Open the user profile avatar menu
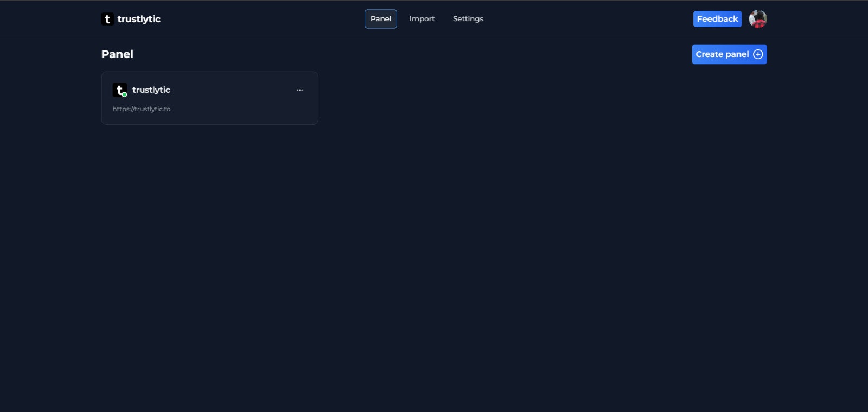868x412 pixels. point(758,19)
